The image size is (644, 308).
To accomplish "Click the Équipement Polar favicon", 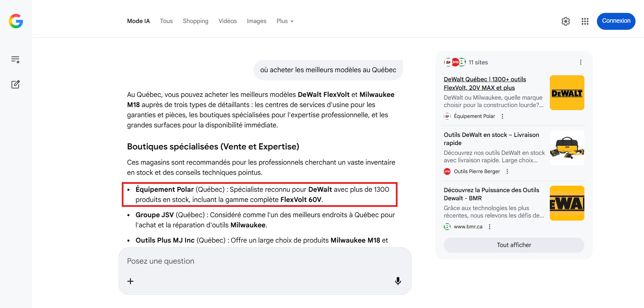I will coord(447,116).
